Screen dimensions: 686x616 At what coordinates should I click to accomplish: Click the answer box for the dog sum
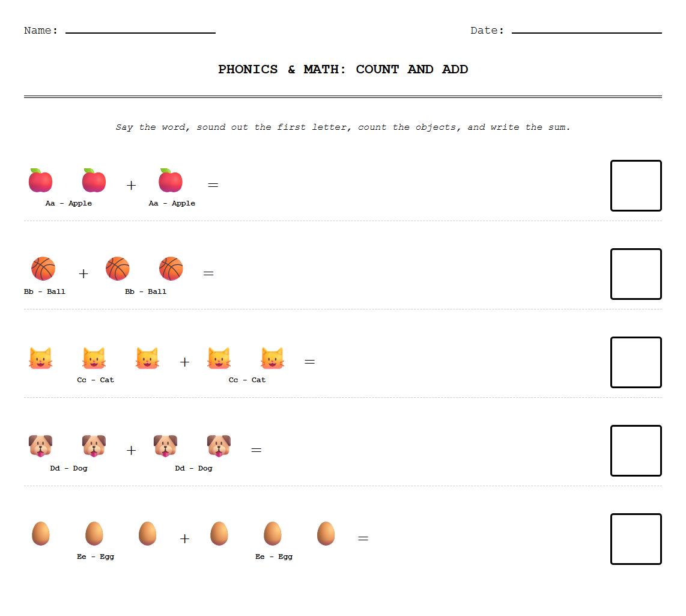(x=636, y=451)
